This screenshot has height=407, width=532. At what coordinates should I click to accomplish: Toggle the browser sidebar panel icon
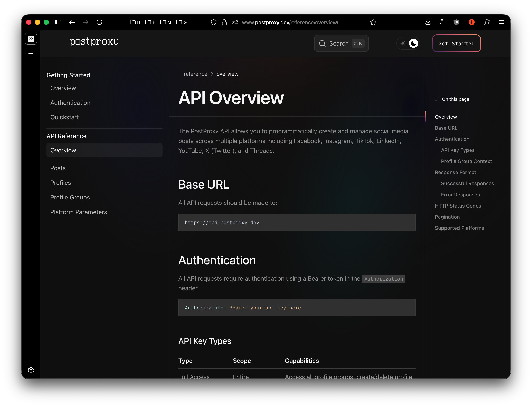coord(58,22)
